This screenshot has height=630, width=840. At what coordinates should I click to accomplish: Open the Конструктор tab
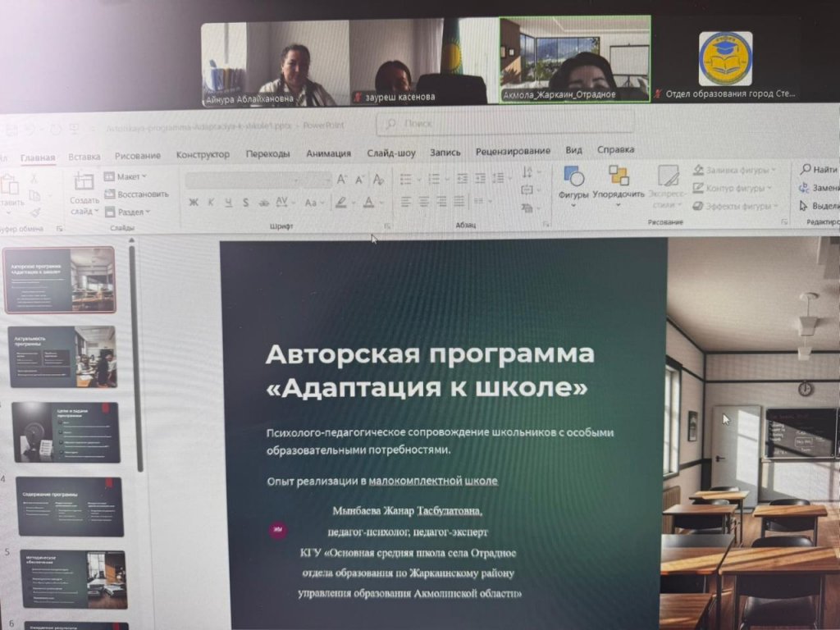pyautogui.click(x=203, y=155)
